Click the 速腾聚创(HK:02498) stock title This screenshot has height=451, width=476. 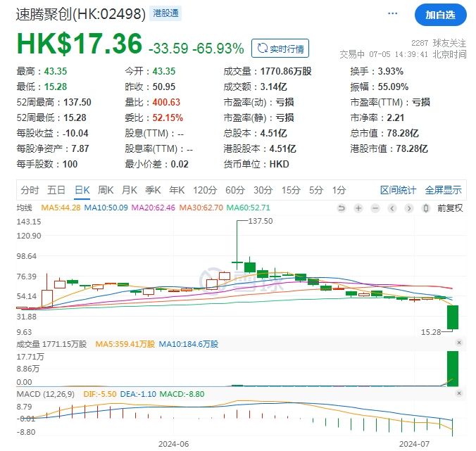pos(81,14)
